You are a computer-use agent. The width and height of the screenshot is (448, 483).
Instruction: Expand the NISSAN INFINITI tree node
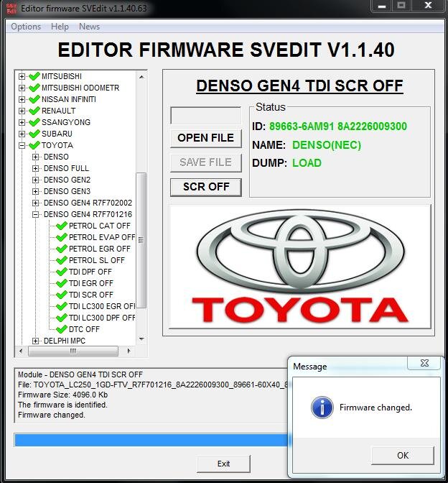(22, 99)
